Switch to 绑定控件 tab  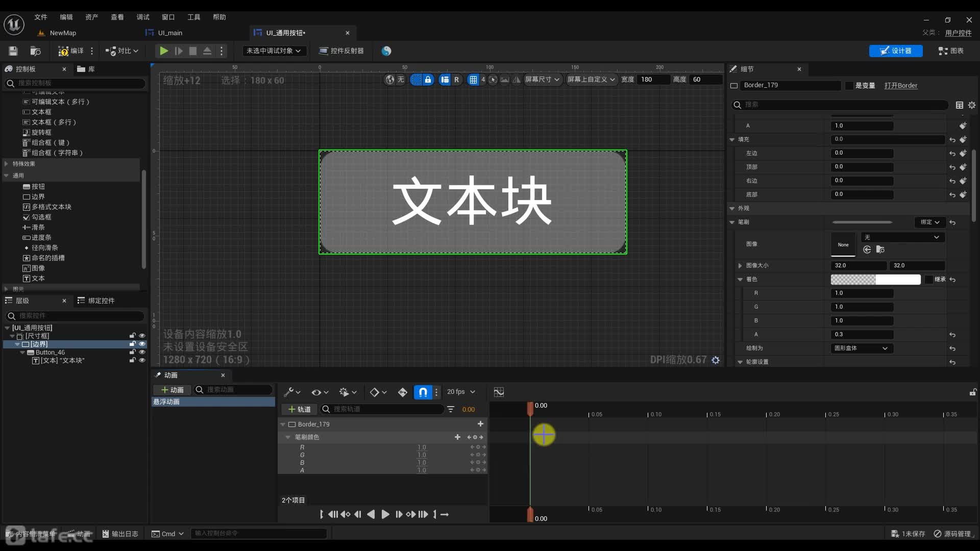pos(96,300)
